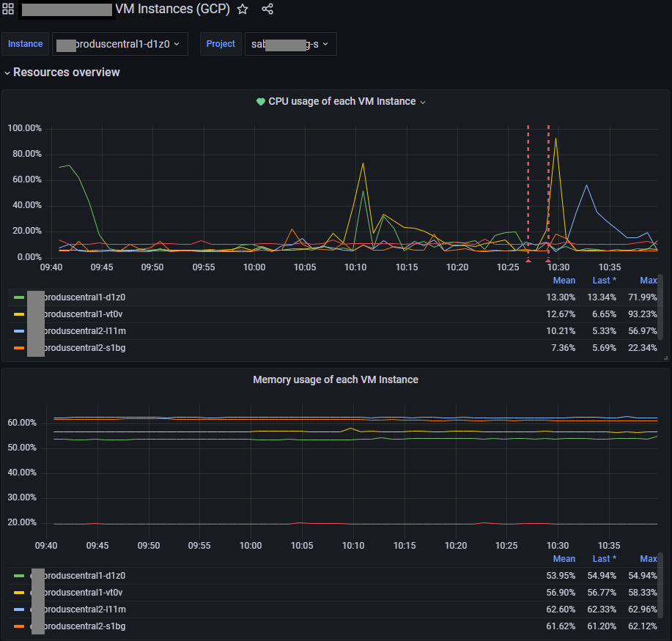Image resolution: width=672 pixels, height=641 pixels.
Task: Share the dashboard via share icon
Action: [267, 9]
